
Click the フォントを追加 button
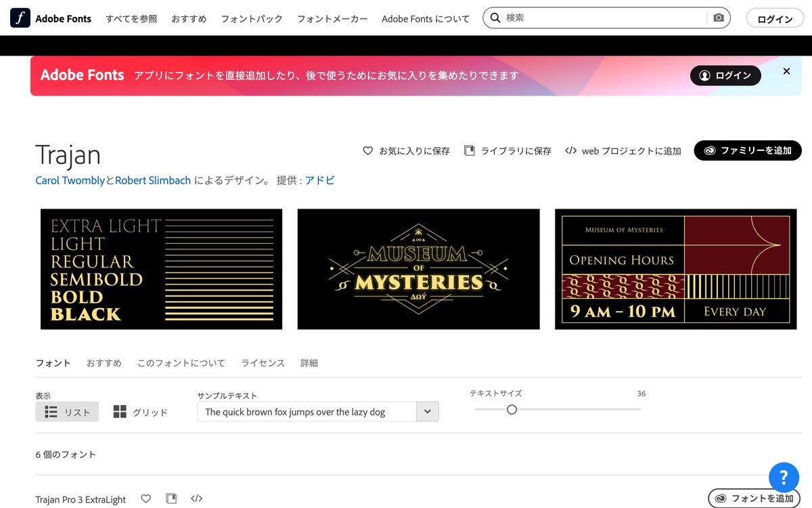754,499
